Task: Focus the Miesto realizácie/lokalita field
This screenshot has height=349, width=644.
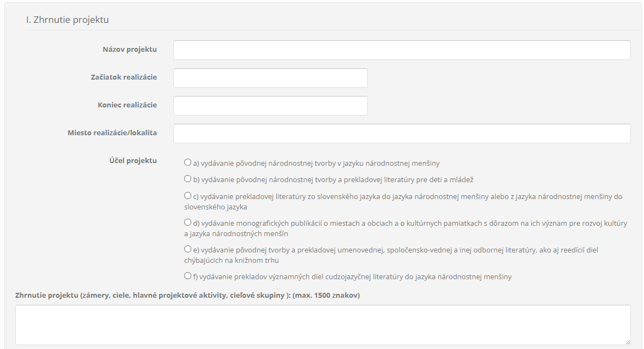Action: (402, 134)
